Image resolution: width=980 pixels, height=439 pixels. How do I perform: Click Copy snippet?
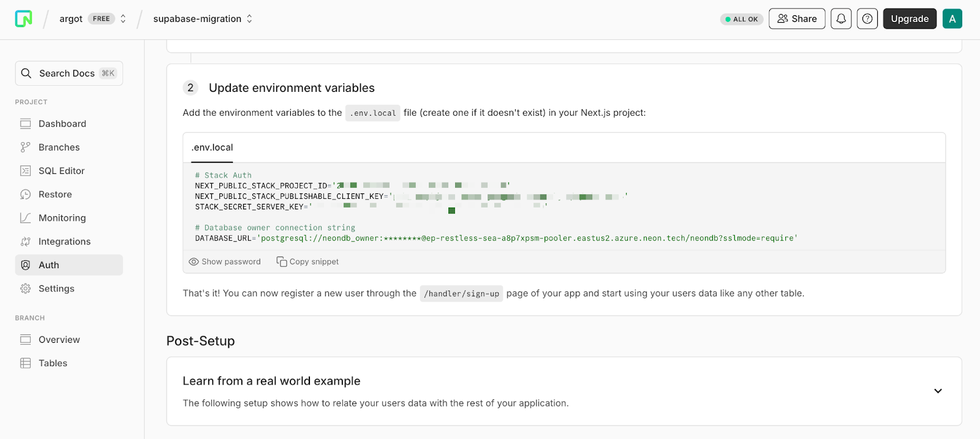coord(307,261)
